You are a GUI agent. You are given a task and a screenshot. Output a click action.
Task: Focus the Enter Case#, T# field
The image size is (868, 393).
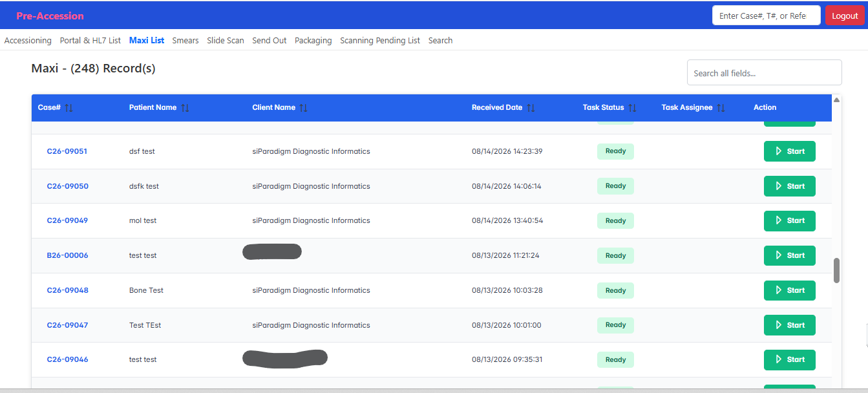click(767, 16)
